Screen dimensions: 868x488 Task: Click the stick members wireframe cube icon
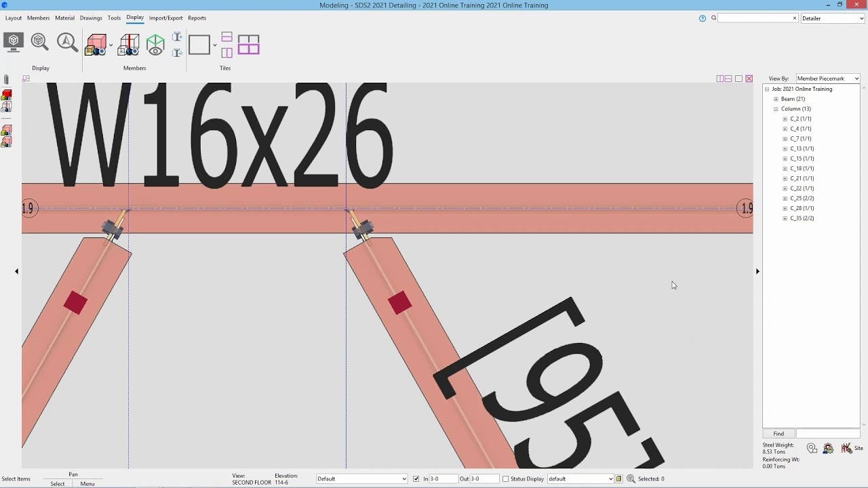tap(129, 45)
